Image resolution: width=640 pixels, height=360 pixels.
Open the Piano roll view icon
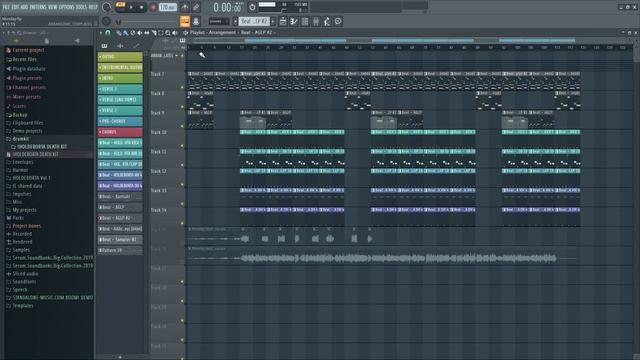(294, 21)
